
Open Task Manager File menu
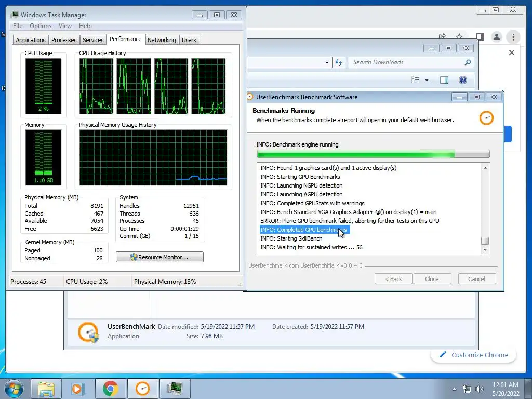[18, 26]
